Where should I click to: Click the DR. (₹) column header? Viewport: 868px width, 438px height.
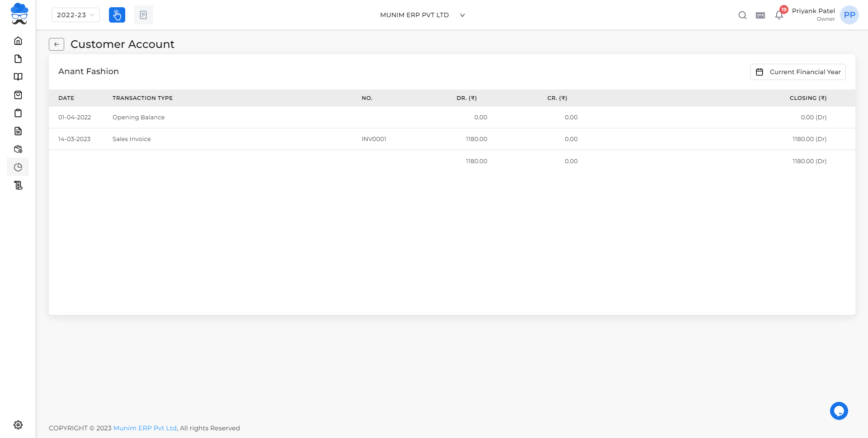click(467, 98)
